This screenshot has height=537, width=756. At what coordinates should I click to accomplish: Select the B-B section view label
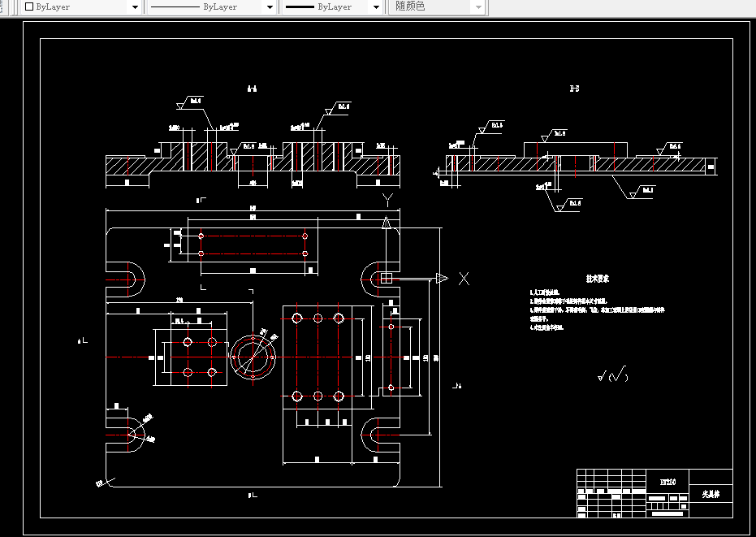point(574,89)
